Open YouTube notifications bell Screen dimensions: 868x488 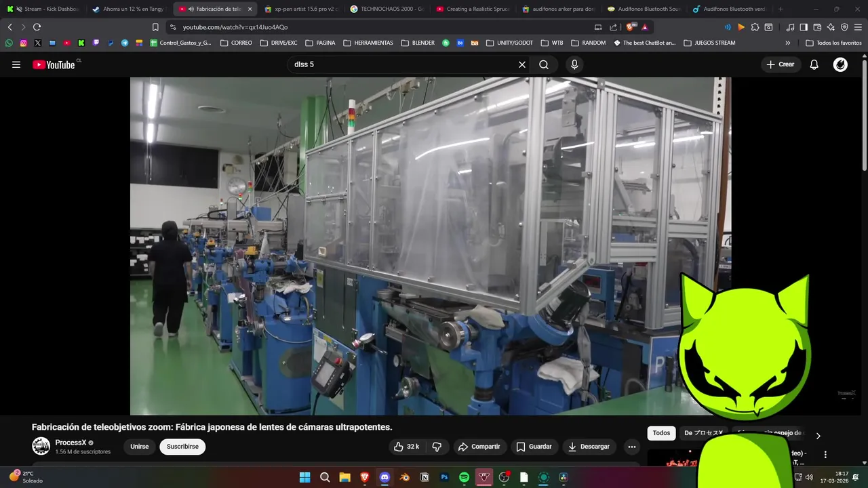click(x=814, y=64)
